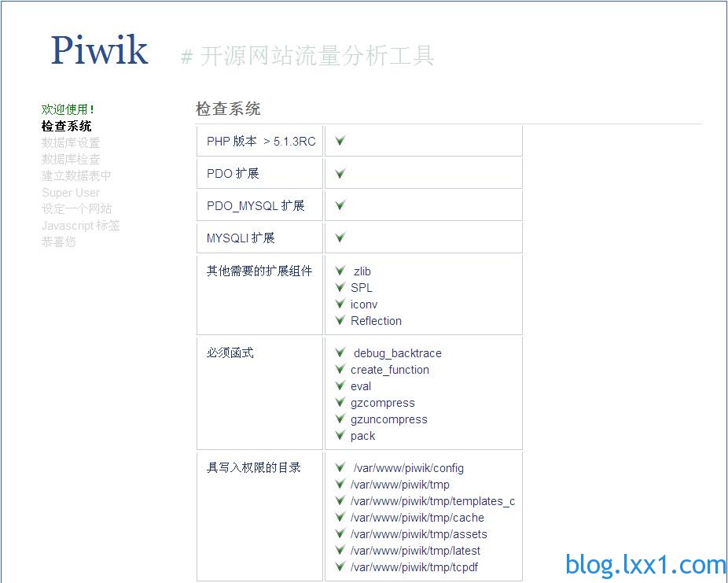Viewport: 728px width, 583px height.
Task: Click the check icon next to Reflection
Action: point(340,320)
